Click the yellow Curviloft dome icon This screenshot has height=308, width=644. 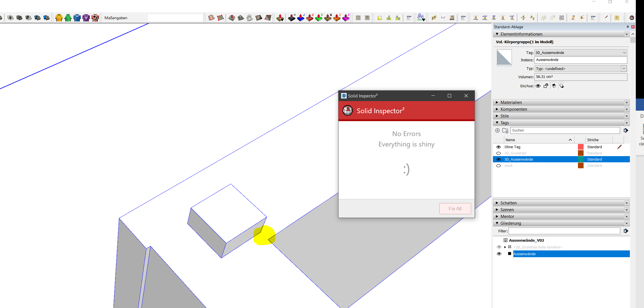59,18
